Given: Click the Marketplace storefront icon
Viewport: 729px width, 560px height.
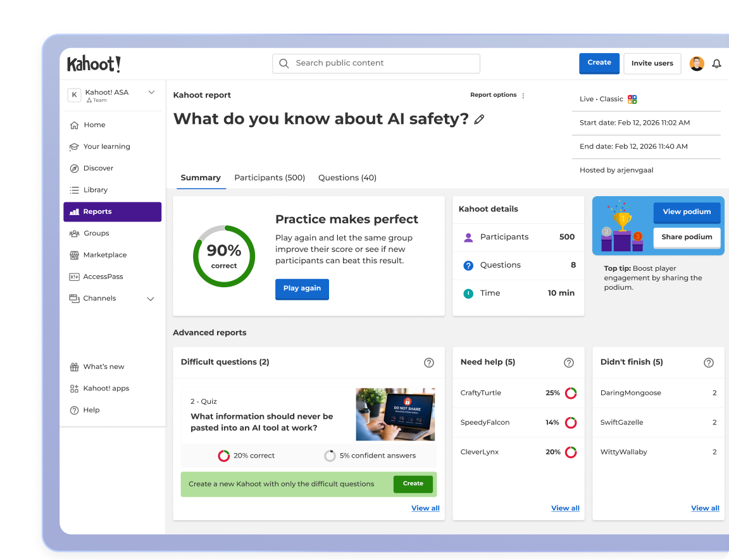Looking at the screenshot, I should pyautogui.click(x=75, y=255).
